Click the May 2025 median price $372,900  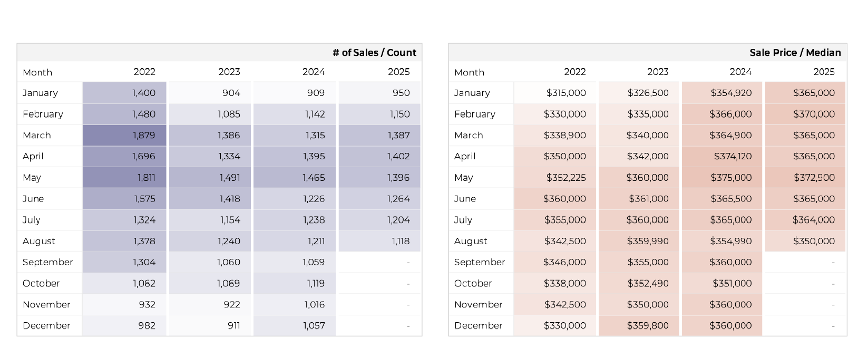805,178
